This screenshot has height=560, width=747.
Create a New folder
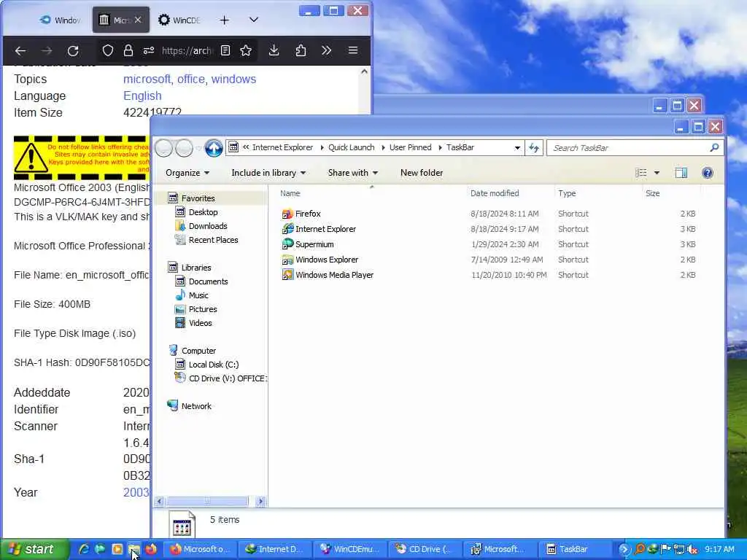(422, 173)
